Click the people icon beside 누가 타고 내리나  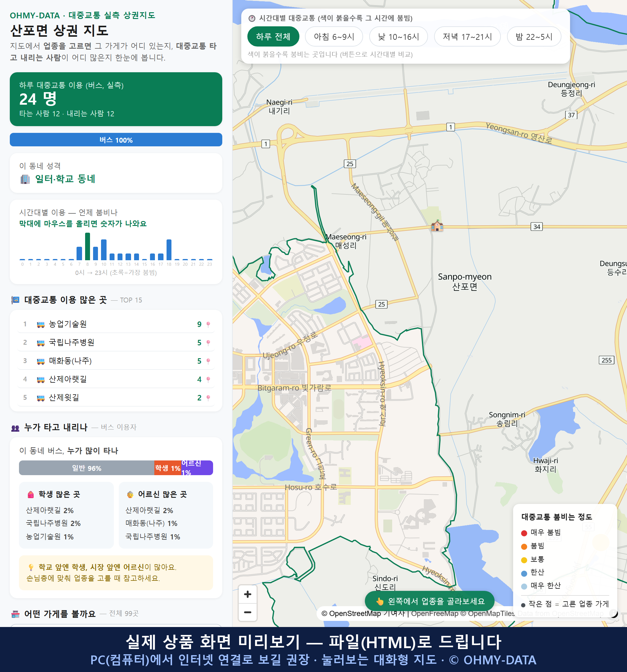tap(15, 428)
